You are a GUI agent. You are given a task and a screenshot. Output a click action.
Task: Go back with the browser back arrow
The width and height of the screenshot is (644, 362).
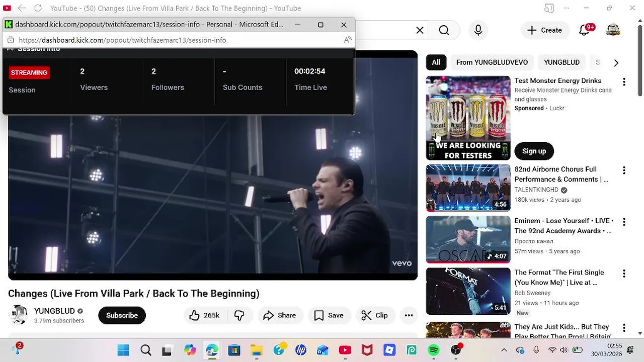tap(22, 8)
